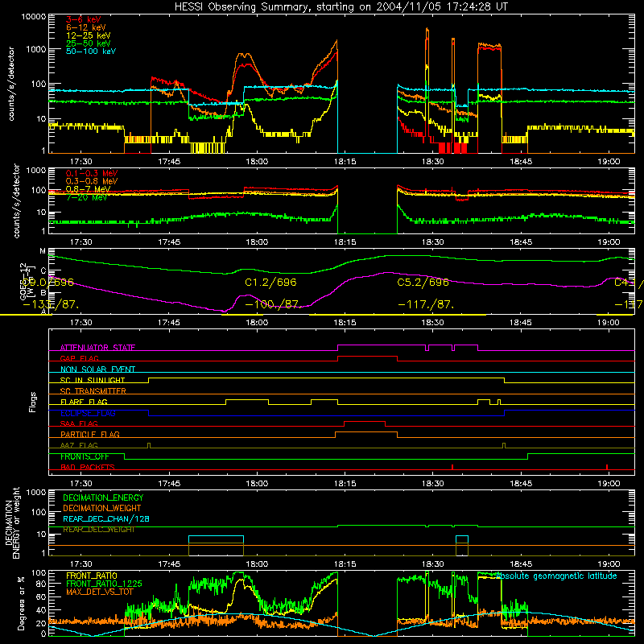Click the 10000 y-axis value on top plot
Viewport: 644px width, 644px height.
[x=34, y=17]
